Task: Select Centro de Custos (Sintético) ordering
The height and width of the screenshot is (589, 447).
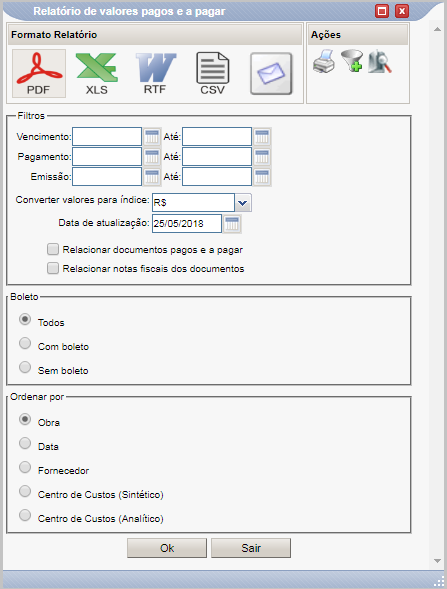Action: coord(25,491)
